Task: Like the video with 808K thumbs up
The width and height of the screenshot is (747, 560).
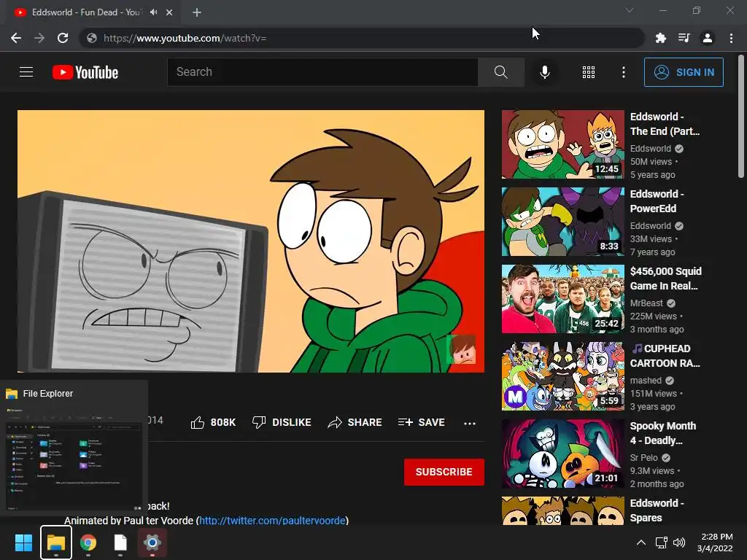Action: tap(213, 422)
